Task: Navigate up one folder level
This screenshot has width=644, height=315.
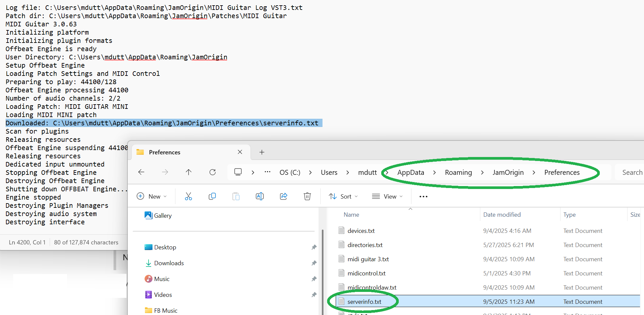Action: pyautogui.click(x=188, y=172)
